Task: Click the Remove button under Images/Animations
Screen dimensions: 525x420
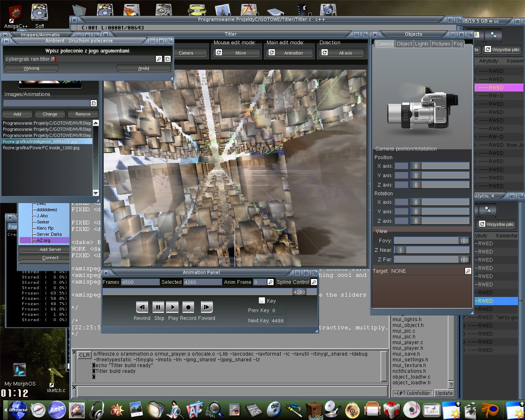Action: click(82, 114)
